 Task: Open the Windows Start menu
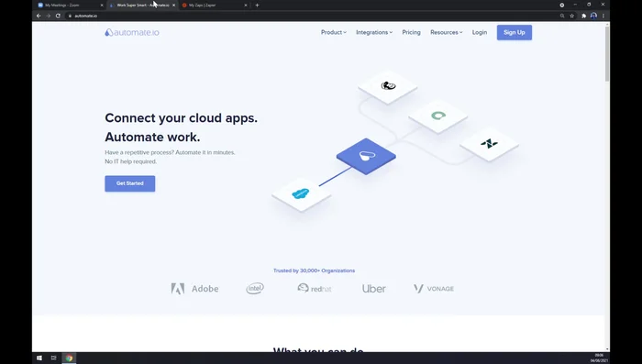click(39, 358)
